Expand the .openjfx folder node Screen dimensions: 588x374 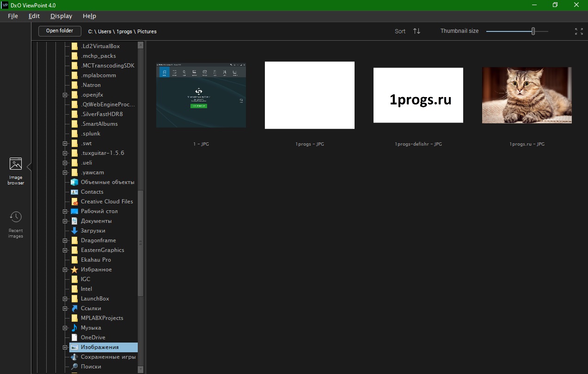(65, 95)
